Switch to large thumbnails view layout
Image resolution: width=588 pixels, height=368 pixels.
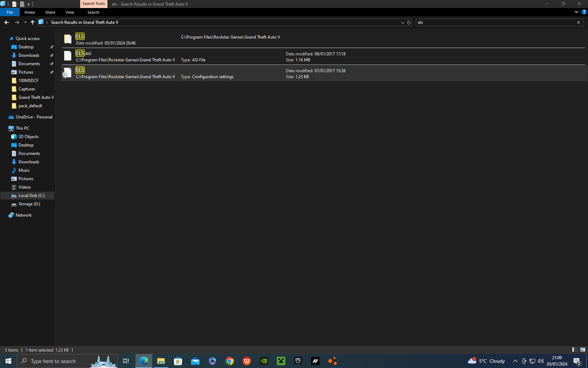click(583, 350)
